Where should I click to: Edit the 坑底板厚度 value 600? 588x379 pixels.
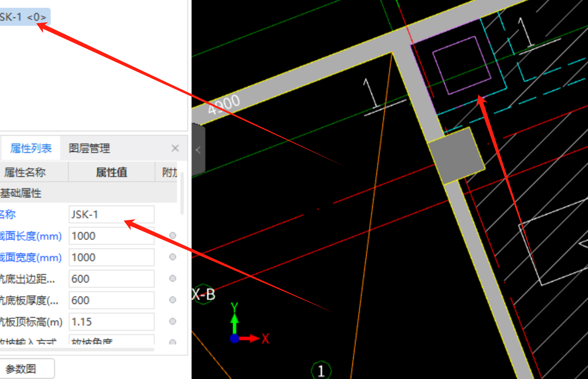pos(111,300)
